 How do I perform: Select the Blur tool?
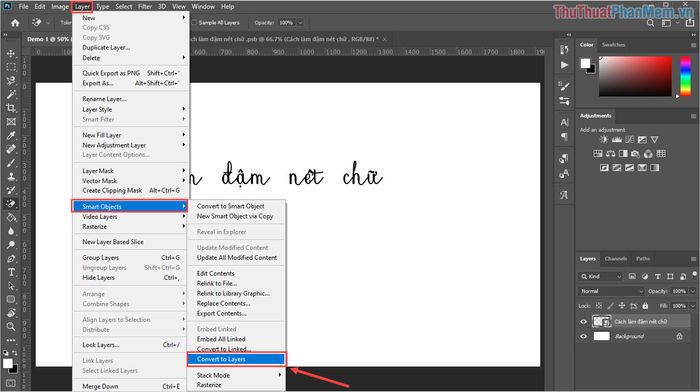pos(11,231)
